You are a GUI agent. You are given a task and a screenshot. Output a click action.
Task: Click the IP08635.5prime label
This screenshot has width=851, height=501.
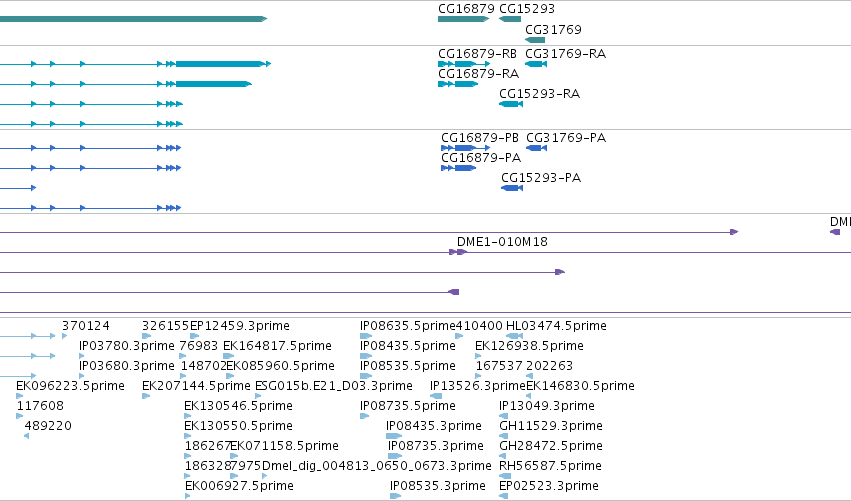408,326
